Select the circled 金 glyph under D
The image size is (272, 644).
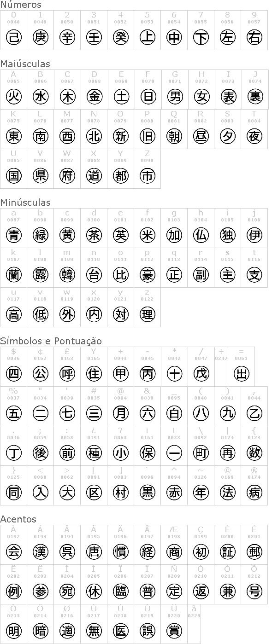[94, 96]
